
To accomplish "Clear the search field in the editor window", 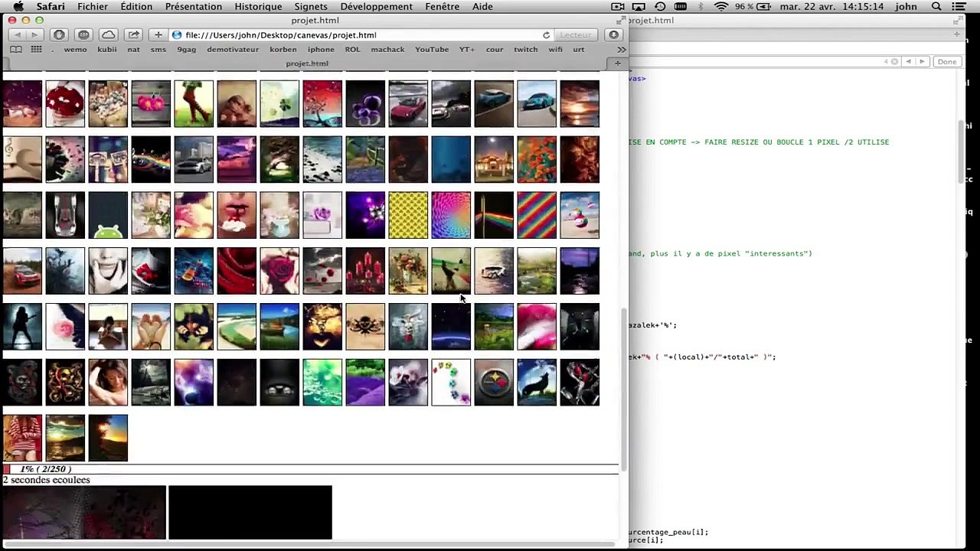I will 894,62.
